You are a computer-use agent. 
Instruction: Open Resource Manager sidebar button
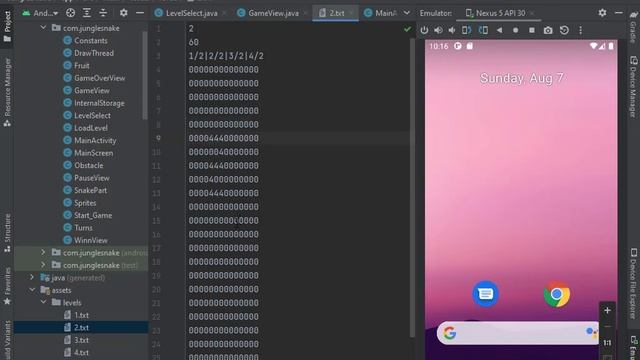pos(7,92)
